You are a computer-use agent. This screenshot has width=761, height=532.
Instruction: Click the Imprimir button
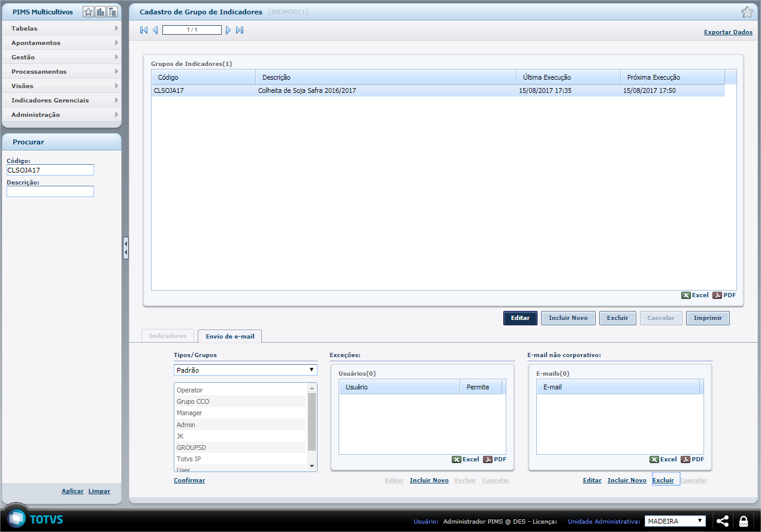(x=708, y=318)
